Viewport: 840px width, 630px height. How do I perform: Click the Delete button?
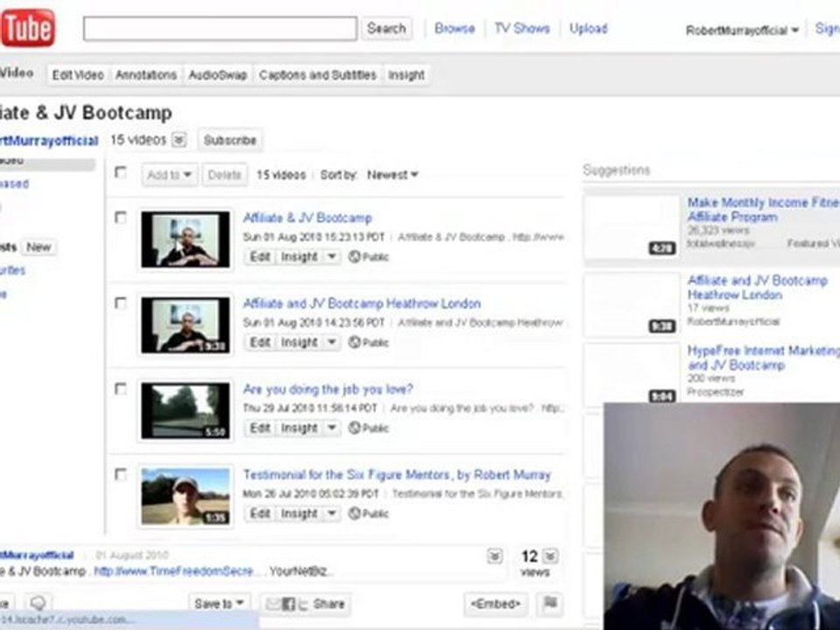pos(224,175)
